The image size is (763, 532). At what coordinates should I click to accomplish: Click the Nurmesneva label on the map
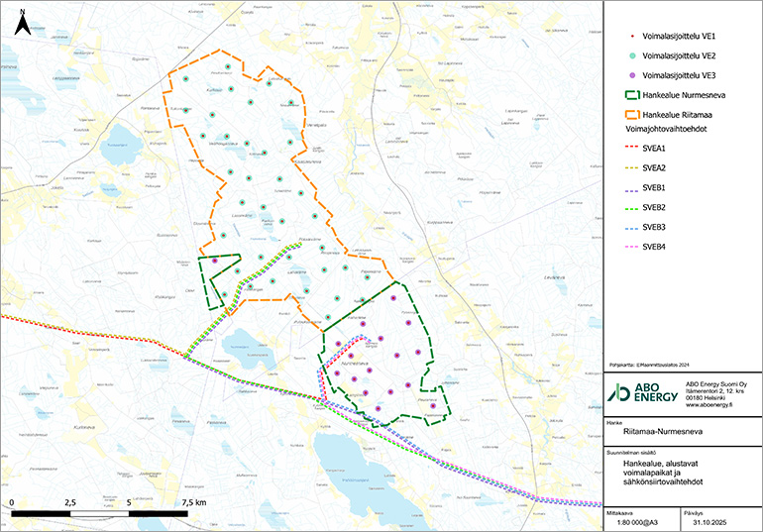(353, 363)
